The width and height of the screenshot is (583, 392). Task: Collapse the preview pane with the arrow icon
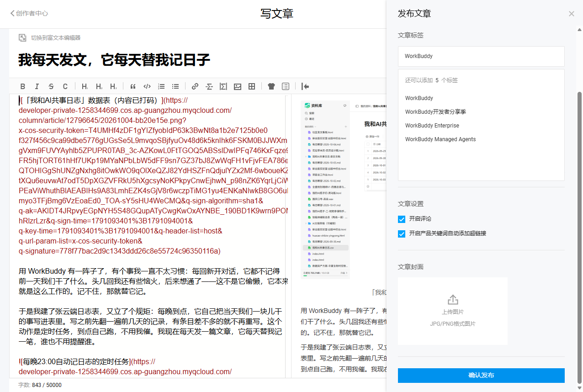tap(305, 86)
